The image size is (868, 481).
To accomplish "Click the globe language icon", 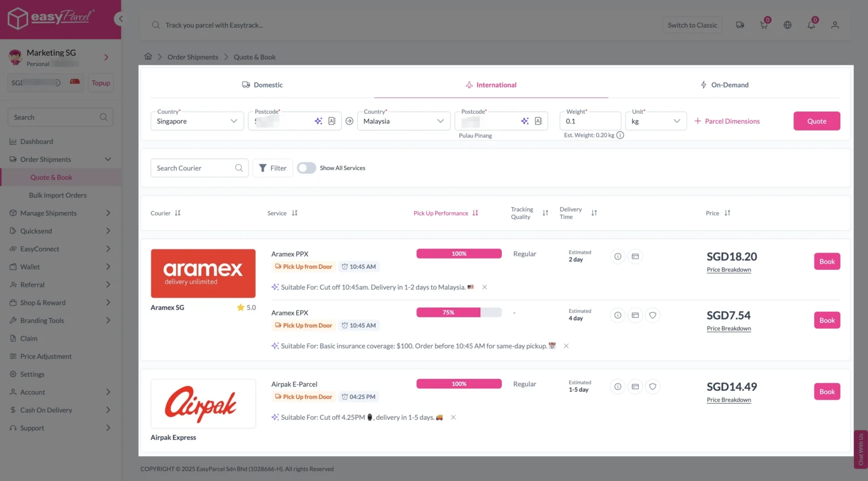I will pos(787,25).
